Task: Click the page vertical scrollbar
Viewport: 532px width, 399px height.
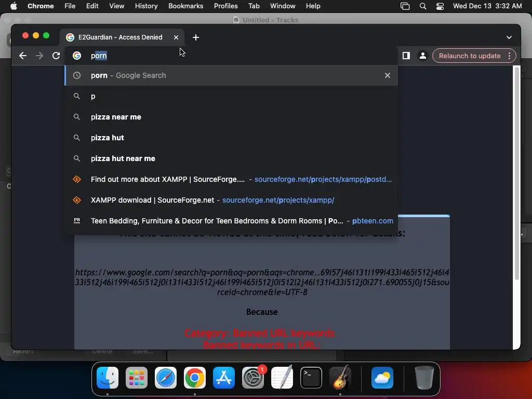Action: [x=517, y=174]
